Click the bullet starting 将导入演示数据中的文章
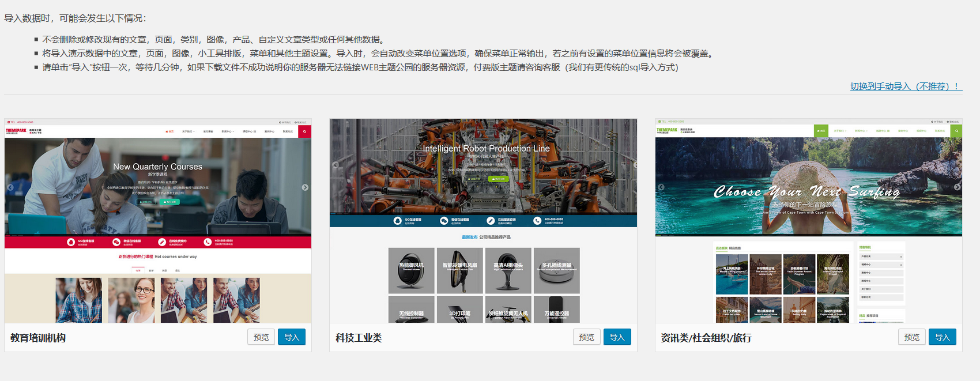 click(379, 53)
